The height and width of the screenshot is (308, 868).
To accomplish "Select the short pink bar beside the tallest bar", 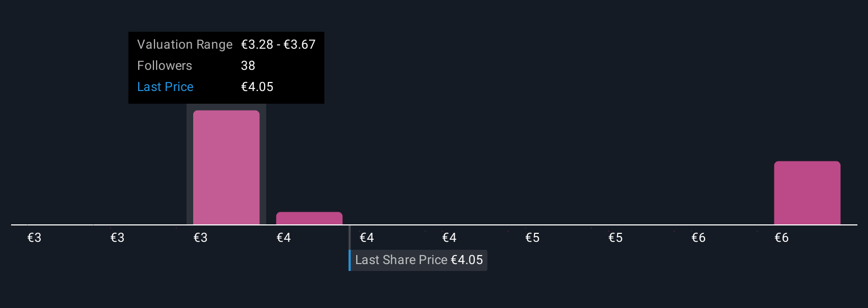I will [309, 218].
